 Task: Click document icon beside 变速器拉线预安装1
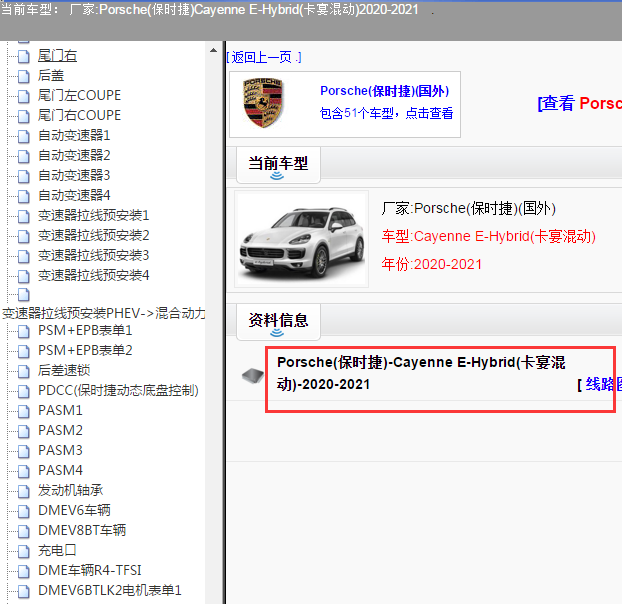coord(24,216)
